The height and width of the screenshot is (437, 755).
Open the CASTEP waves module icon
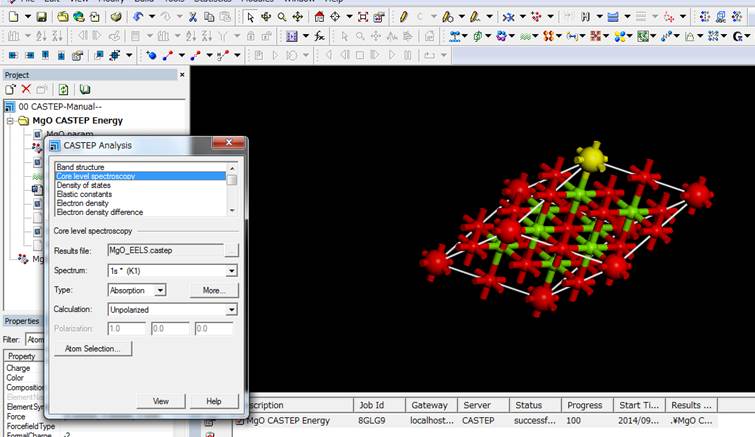click(525, 36)
